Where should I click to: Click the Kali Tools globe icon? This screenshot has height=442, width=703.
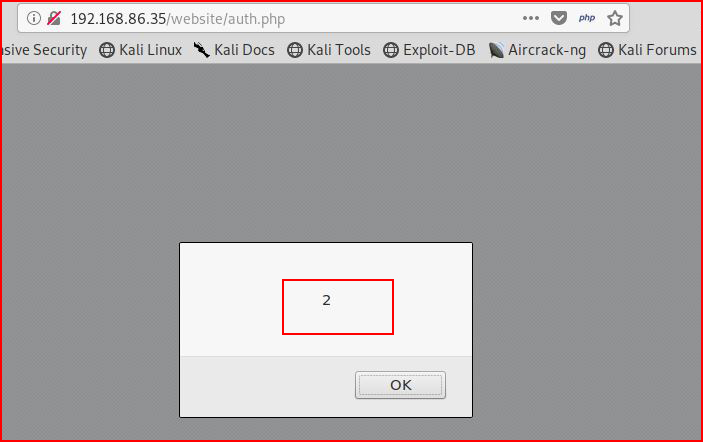coord(295,50)
